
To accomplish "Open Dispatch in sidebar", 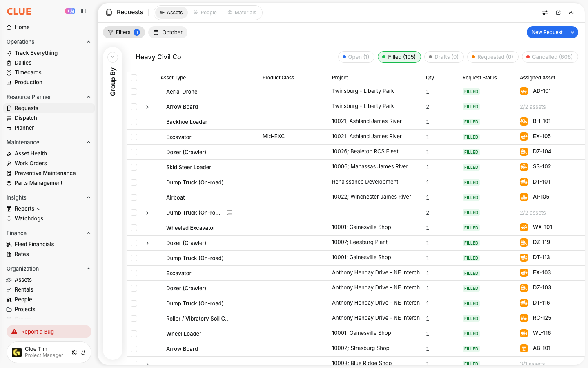I will pyautogui.click(x=26, y=118).
